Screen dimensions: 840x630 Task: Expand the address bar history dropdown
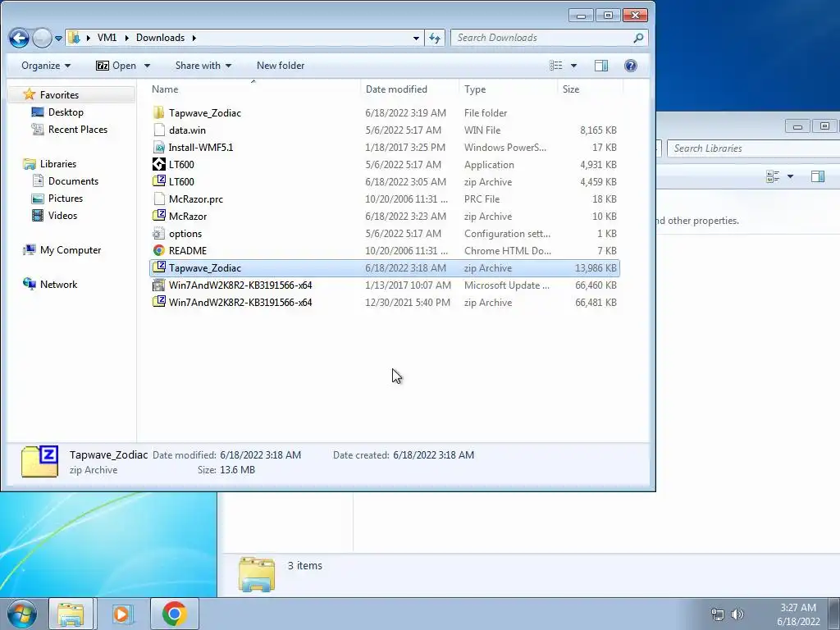[416, 38]
